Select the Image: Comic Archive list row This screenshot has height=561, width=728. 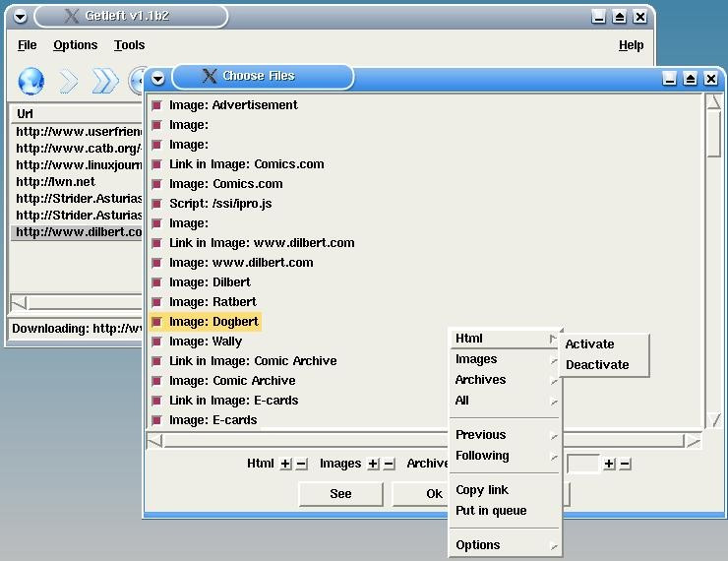point(232,381)
